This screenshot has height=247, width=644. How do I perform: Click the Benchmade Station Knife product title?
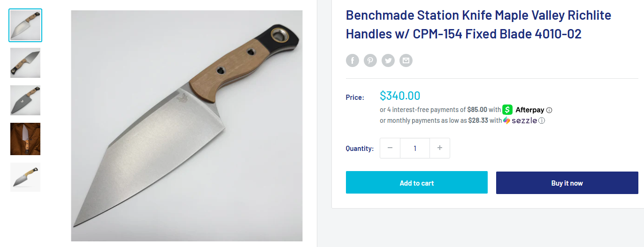tap(478, 24)
